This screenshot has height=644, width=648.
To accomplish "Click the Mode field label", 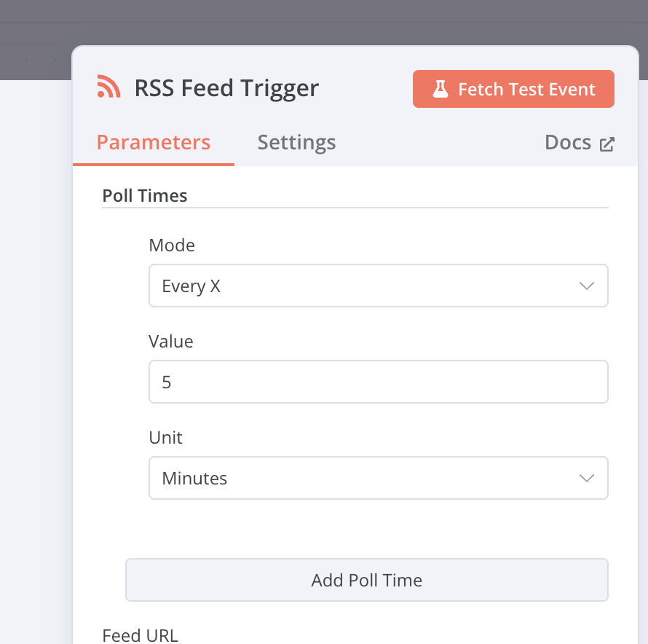I will tap(172, 246).
